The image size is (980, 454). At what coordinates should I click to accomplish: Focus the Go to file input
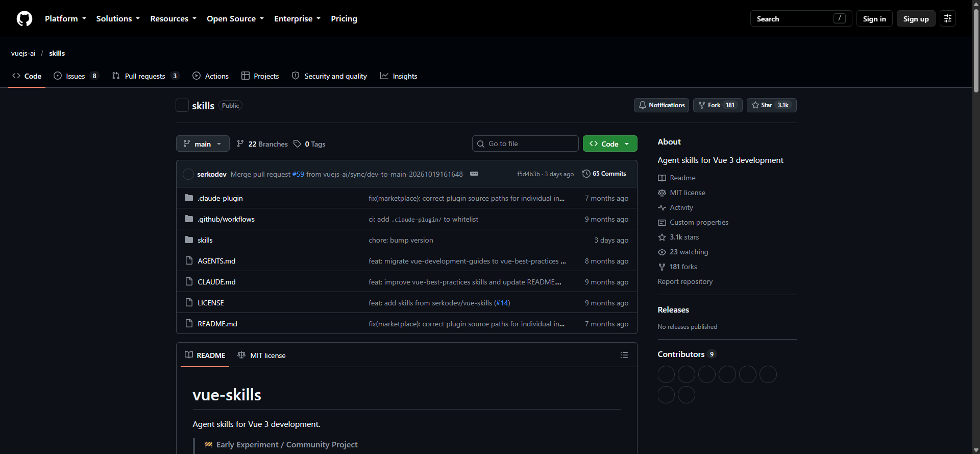click(x=525, y=144)
